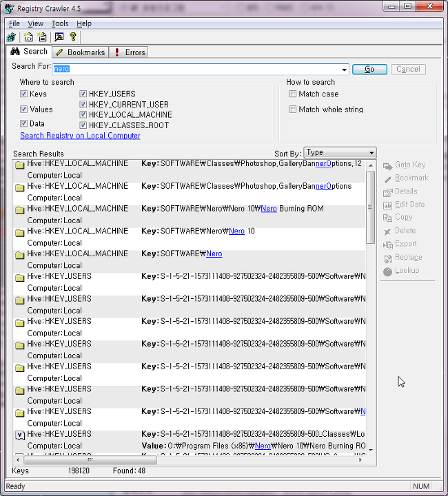The image size is (448, 496).
Task: Uncheck HKEY_CLASSES_ROOT hive
Action: coord(83,125)
